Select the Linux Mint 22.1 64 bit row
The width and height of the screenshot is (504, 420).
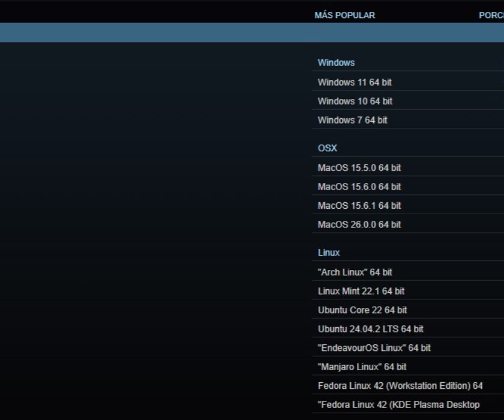point(361,291)
